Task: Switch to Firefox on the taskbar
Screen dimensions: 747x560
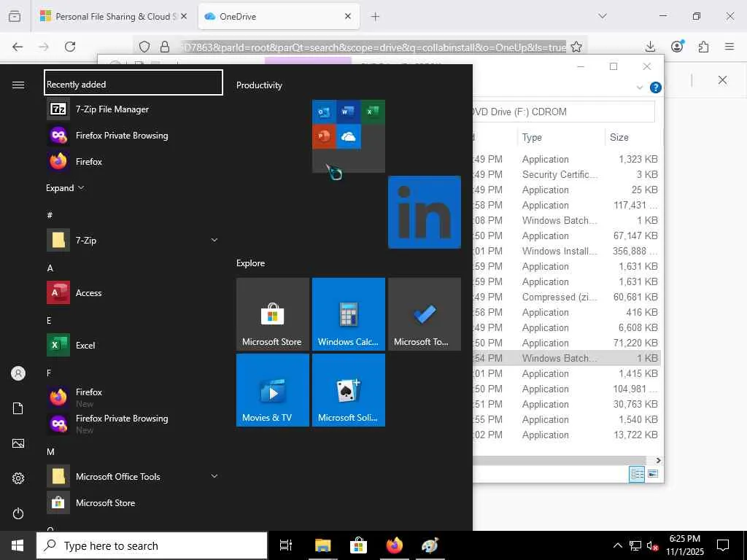Action: (x=394, y=545)
